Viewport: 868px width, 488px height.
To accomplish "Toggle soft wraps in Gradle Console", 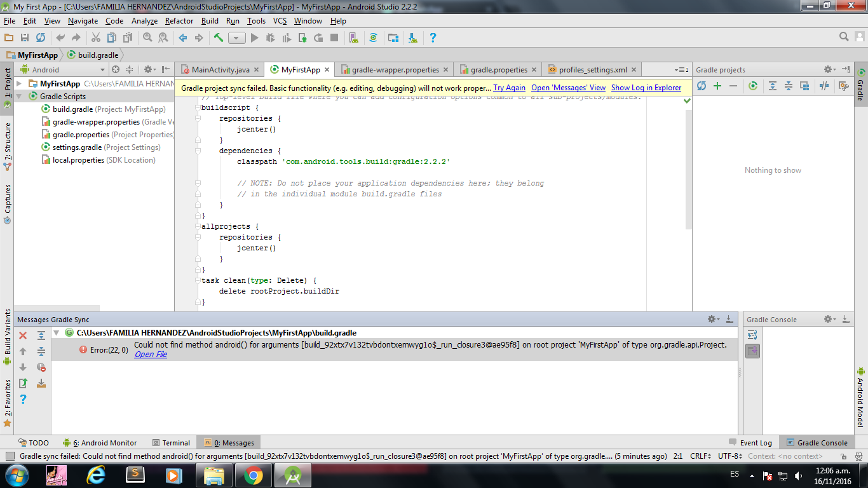I will 752,335.
